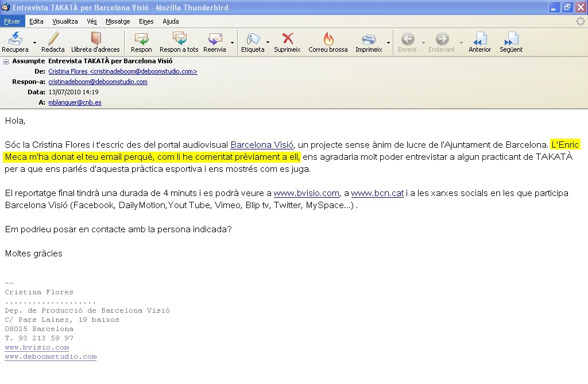Click the Moltes gràcies line

(x=34, y=254)
